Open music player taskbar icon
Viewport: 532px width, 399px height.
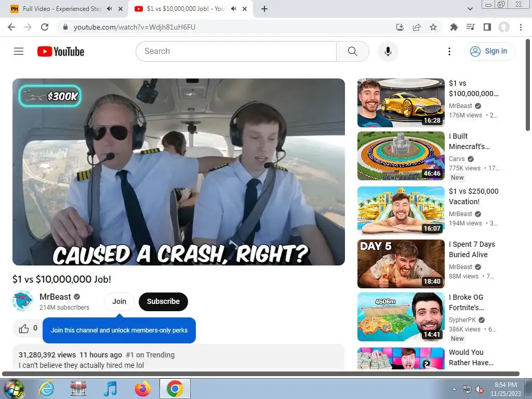pyautogui.click(x=110, y=389)
